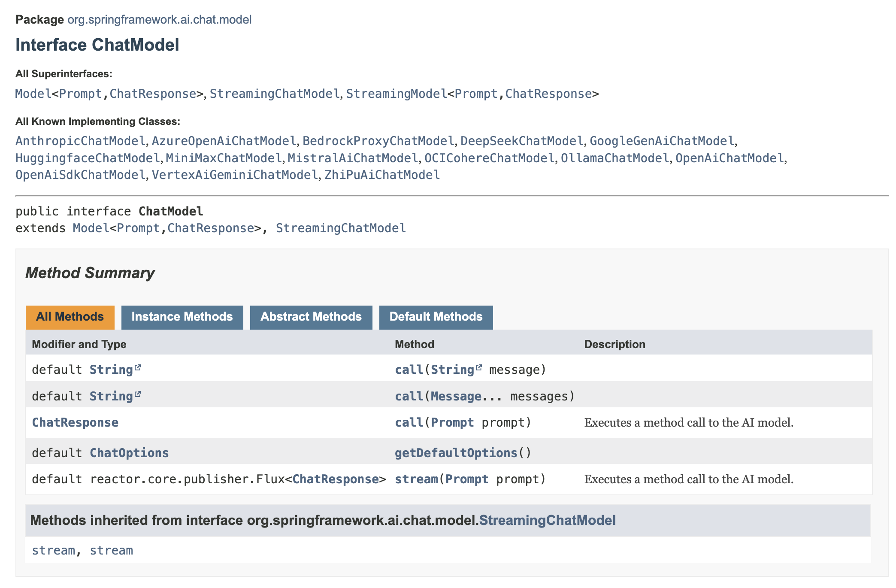The height and width of the screenshot is (588, 896).
Task: Open the stream(Prompt prompt) method link
Action: (x=416, y=479)
